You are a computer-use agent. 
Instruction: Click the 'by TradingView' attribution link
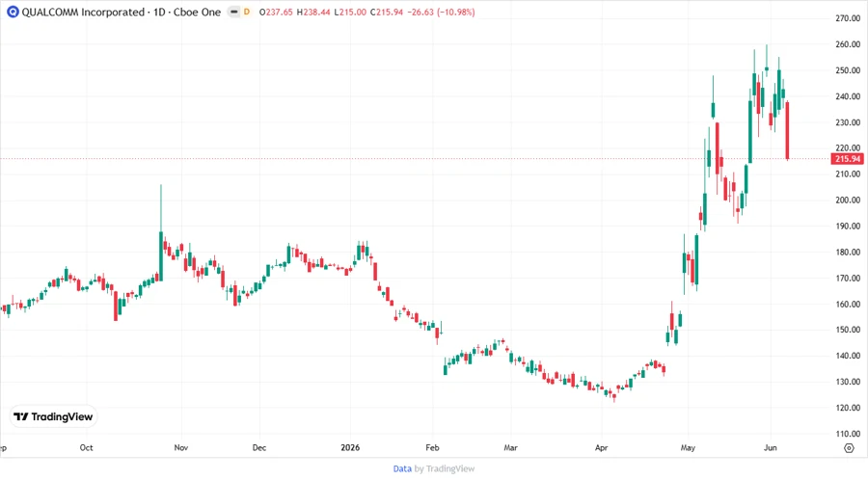[445, 468]
